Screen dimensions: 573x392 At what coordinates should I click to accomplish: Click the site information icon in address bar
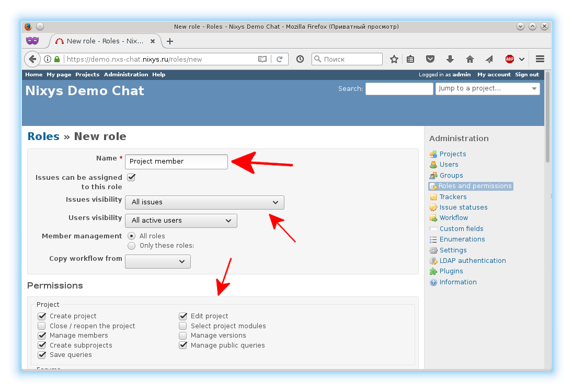coord(48,59)
